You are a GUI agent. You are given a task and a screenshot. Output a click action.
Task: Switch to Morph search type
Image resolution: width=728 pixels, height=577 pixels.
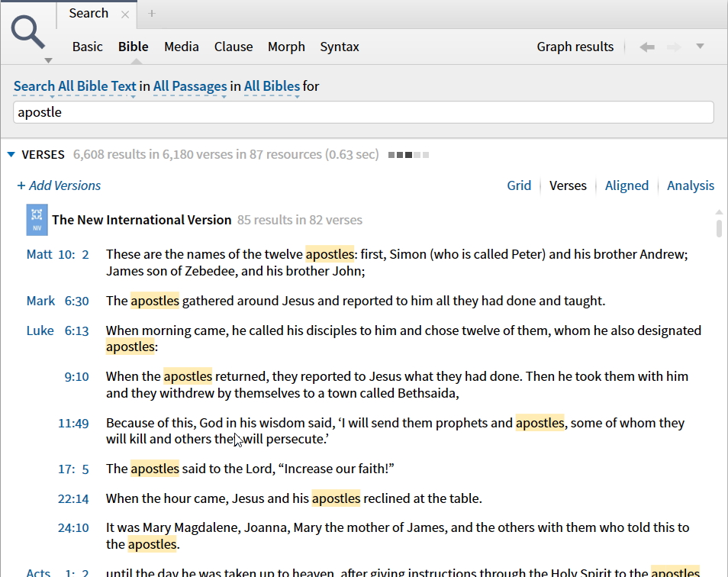(x=286, y=47)
